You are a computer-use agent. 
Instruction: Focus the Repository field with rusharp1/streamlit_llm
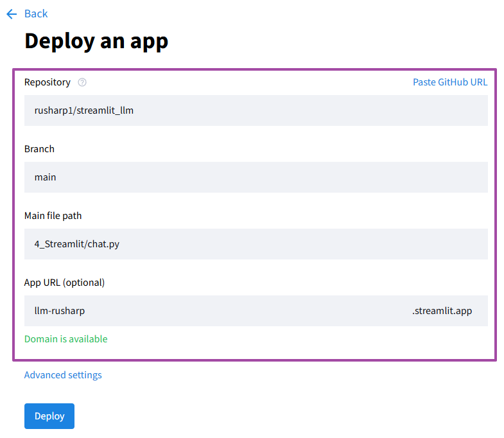pos(256,110)
